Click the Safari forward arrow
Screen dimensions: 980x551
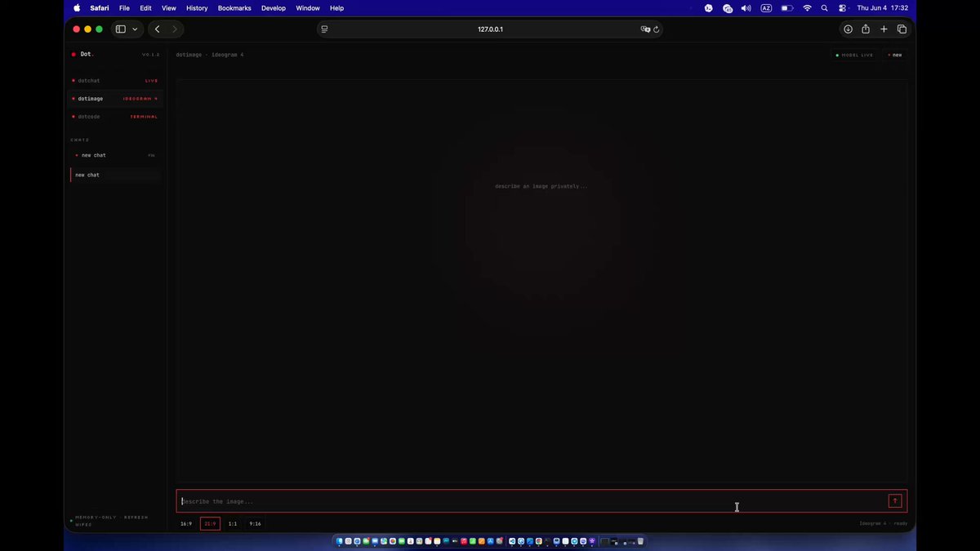point(174,29)
